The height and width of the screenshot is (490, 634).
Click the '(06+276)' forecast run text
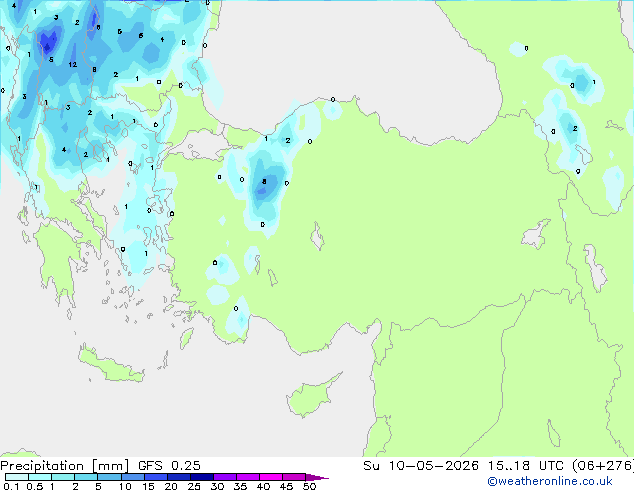(x=603, y=466)
